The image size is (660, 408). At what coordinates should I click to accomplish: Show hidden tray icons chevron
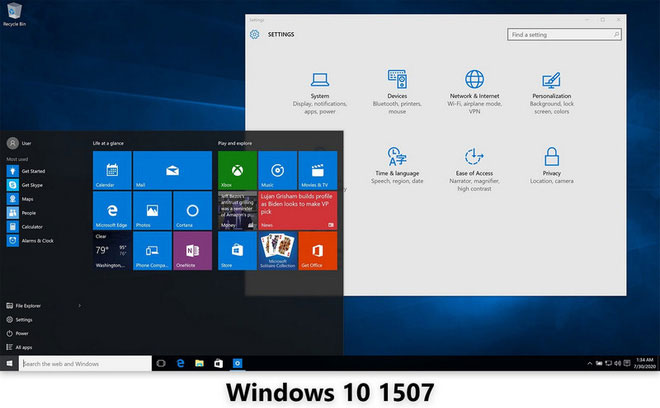pyautogui.click(x=589, y=363)
